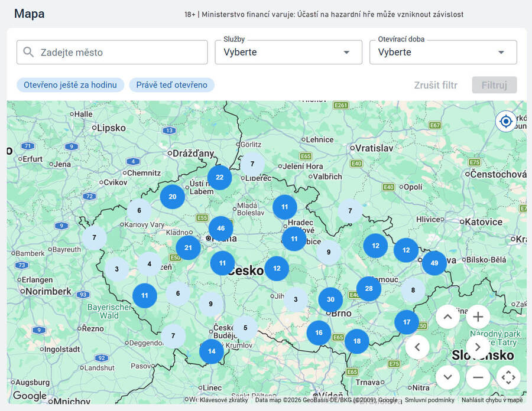Open the cluster marker 6 near Karlovy Vary
Image resolution: width=532 pixels, height=411 pixels.
coord(139,211)
